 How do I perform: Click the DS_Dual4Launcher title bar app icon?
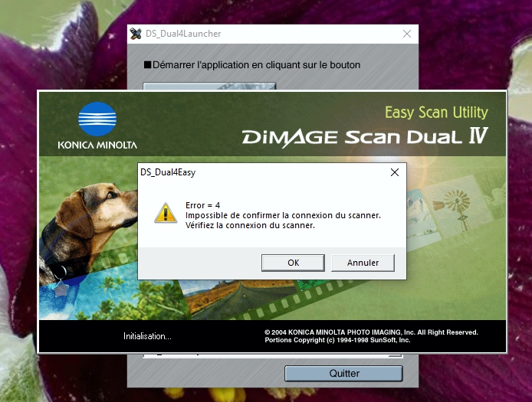(136, 34)
